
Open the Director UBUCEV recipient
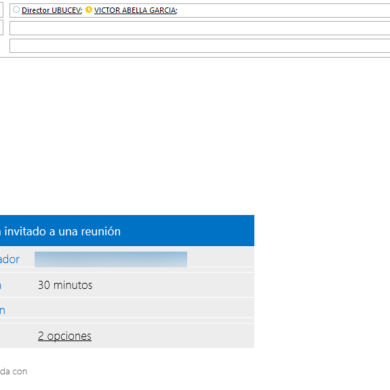point(52,10)
